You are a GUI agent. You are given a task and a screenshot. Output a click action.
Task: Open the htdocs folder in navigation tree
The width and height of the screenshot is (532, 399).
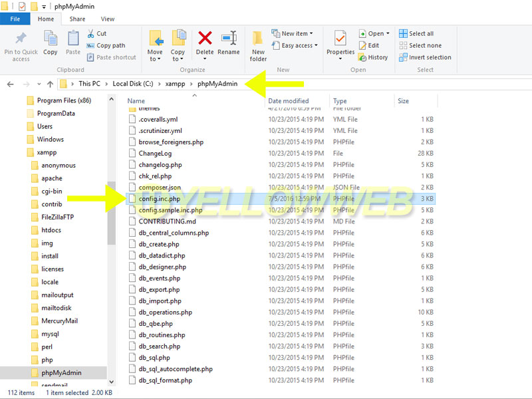pyautogui.click(x=51, y=230)
